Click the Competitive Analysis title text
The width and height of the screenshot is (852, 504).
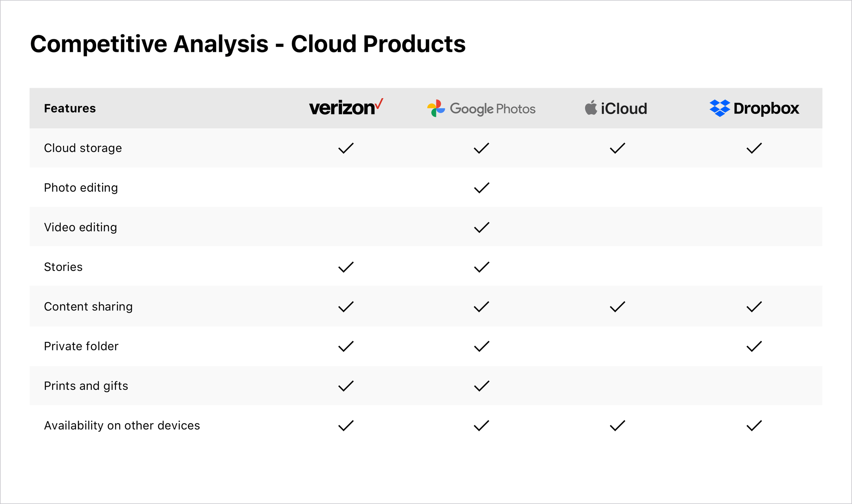pos(248,44)
